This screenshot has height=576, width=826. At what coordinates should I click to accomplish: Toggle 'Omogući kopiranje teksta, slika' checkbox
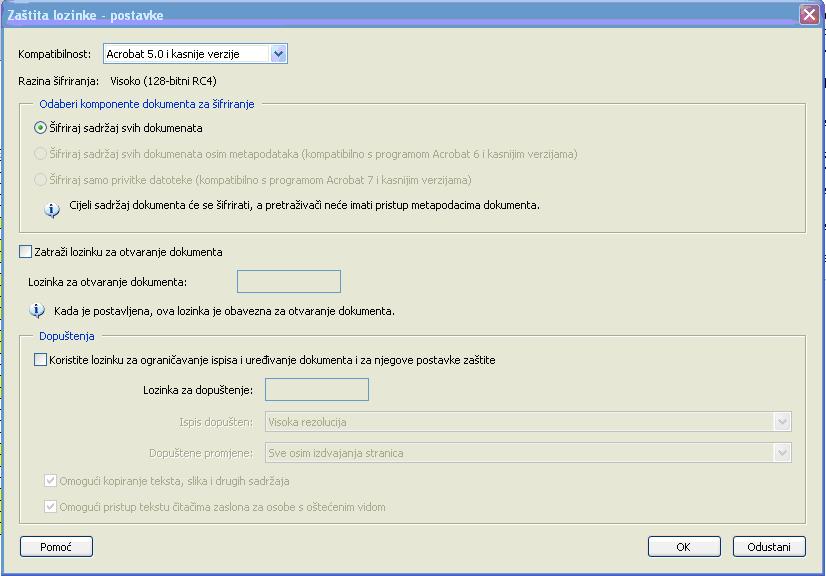point(50,481)
